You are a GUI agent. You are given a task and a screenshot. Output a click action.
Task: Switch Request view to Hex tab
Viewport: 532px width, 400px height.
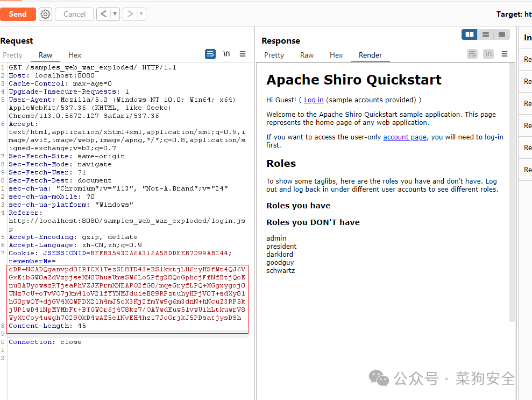click(75, 55)
